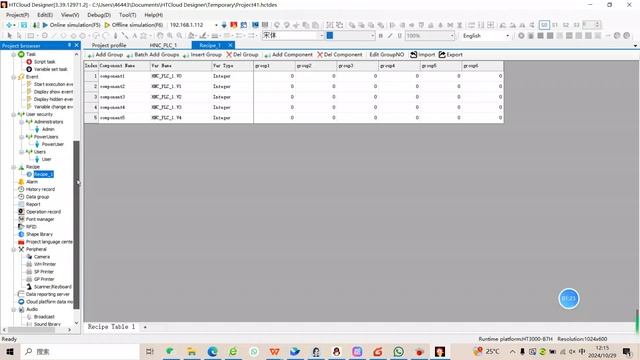The width and height of the screenshot is (640, 360).
Task: Open the Project(P) menu
Action: tap(18, 15)
